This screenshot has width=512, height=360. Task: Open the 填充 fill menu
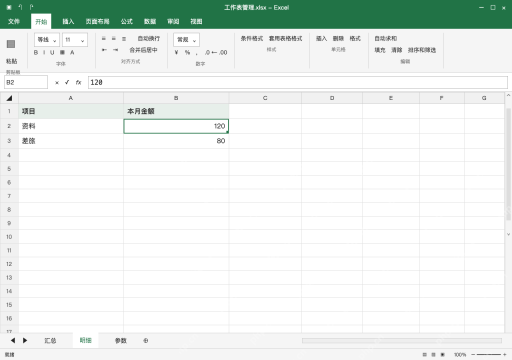click(380, 50)
